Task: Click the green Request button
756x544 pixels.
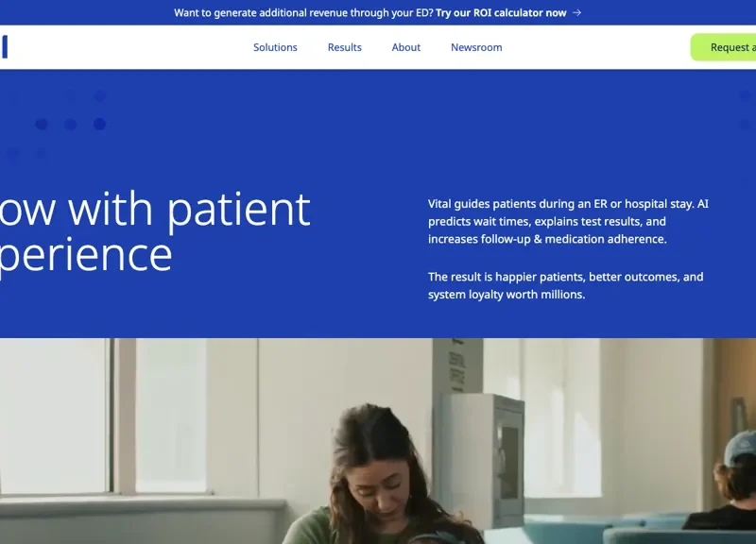Action: pyautogui.click(x=723, y=47)
